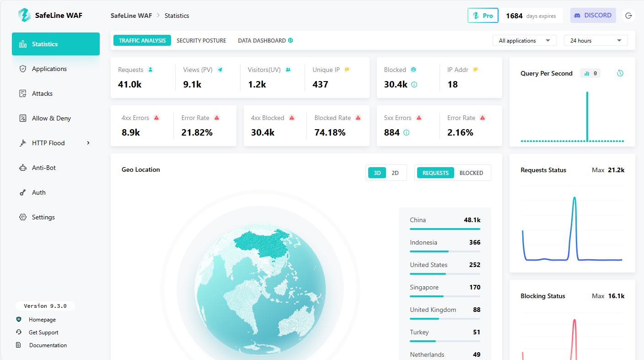
Task: Click the 3D globe visualization
Action: tap(260, 289)
